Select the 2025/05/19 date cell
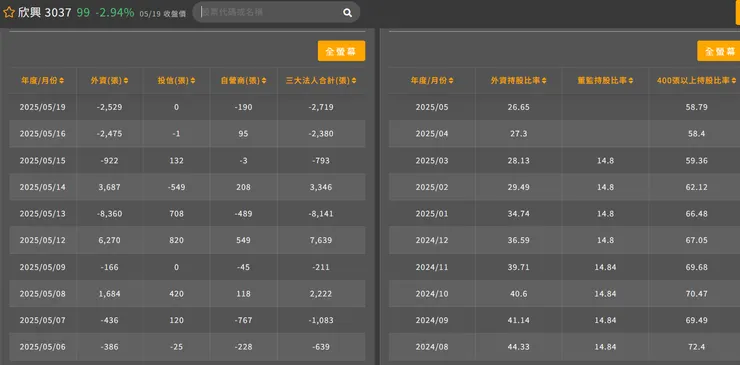Image resolution: width=740 pixels, height=365 pixels. coord(42,107)
